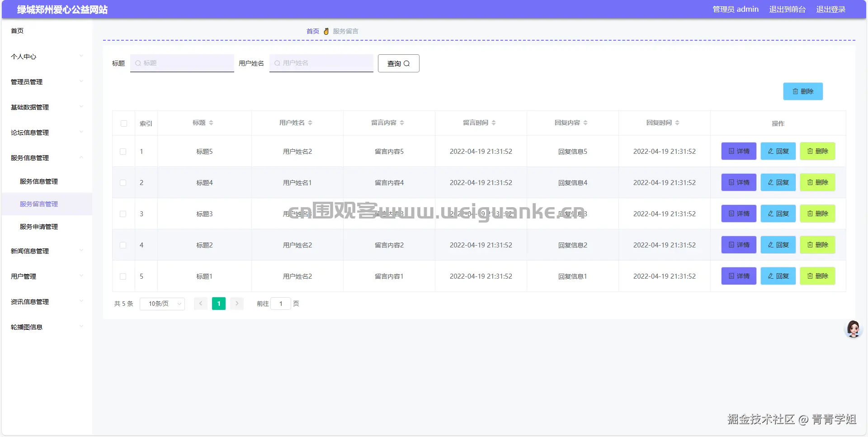
Task: Expand the 新闻信息管理 sidebar menu
Action: click(x=47, y=251)
